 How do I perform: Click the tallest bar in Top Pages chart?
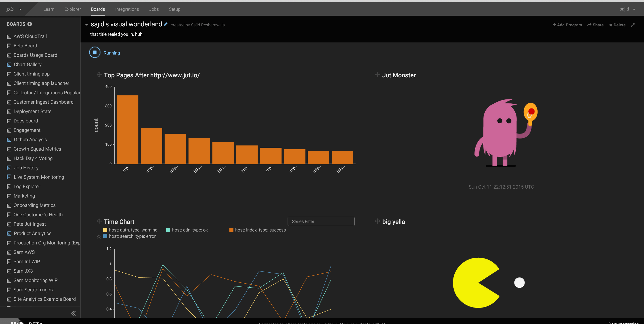point(127,129)
